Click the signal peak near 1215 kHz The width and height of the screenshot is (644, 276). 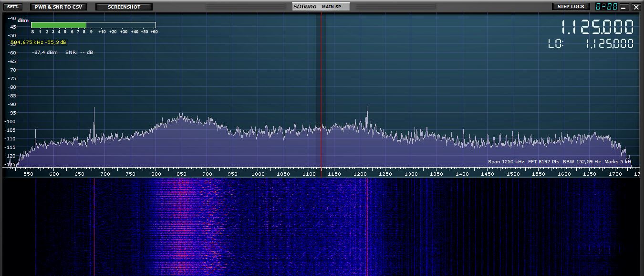point(367,118)
